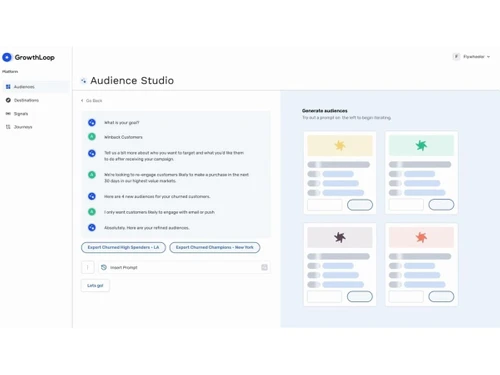Image resolution: width=500 pixels, height=375 pixels.
Task: Click the orange pinwheel star icon
Action: click(421, 237)
